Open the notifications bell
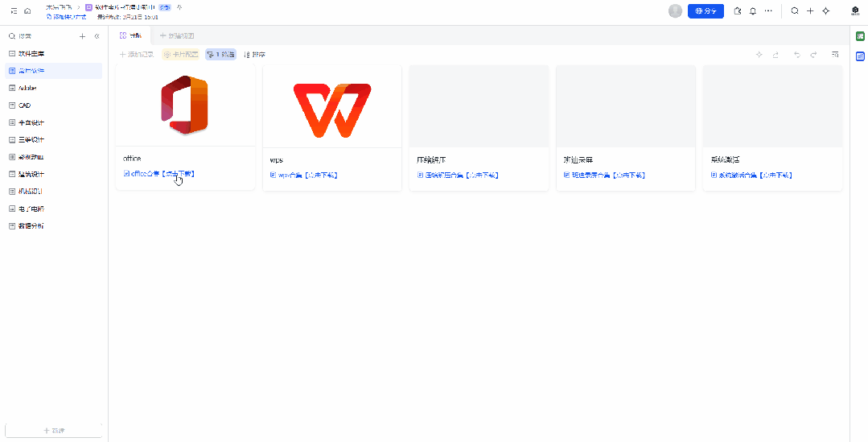Viewport: 868px width, 442px height. (x=753, y=11)
